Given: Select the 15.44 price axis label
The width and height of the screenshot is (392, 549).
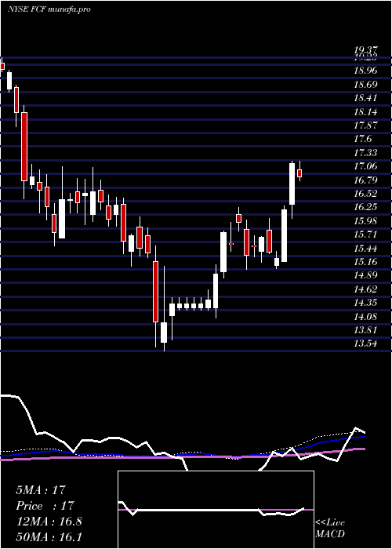Looking at the screenshot, I should click(366, 249).
